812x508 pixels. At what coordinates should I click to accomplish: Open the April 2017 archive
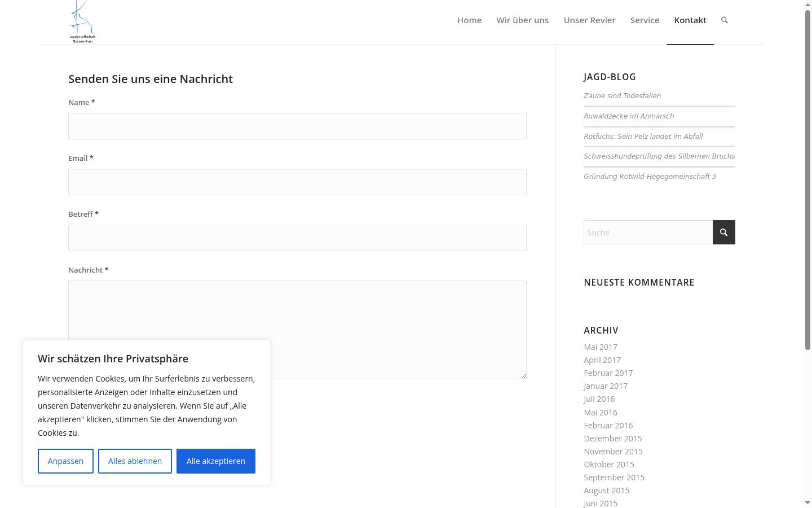(x=602, y=360)
